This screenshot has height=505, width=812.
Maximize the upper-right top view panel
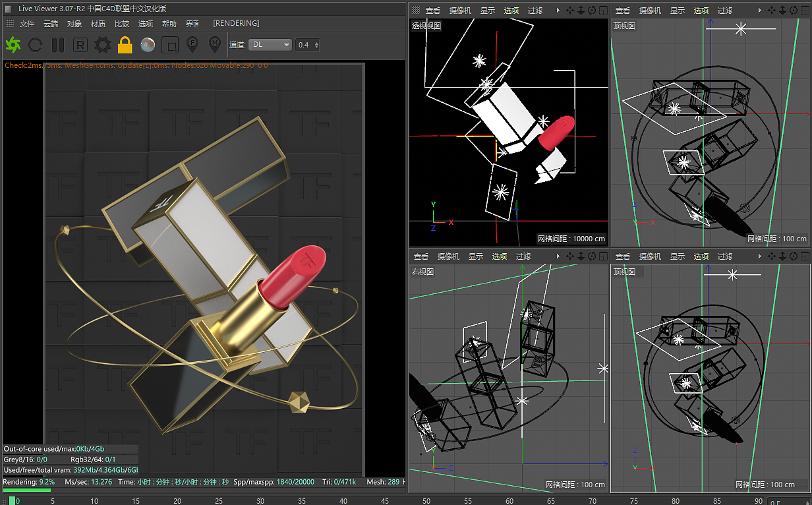(805, 11)
